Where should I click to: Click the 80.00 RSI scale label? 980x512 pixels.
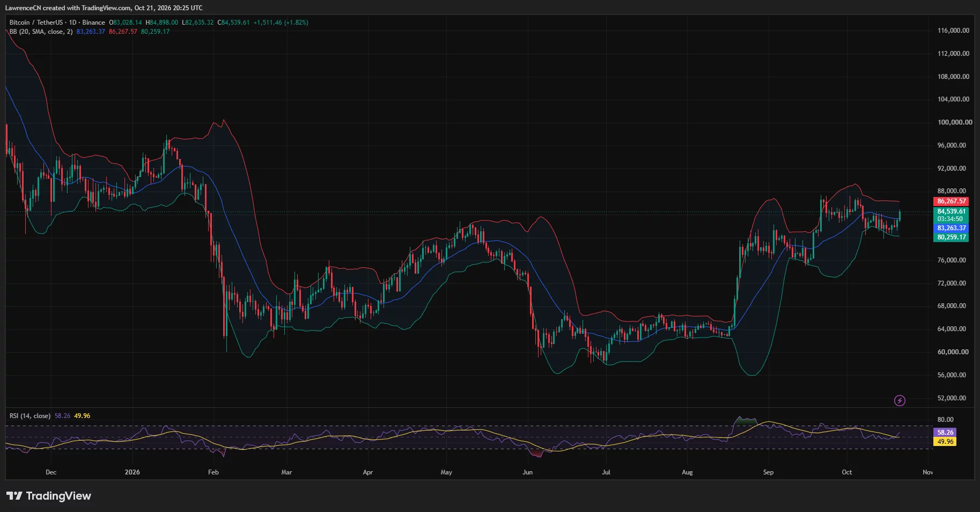(945, 420)
